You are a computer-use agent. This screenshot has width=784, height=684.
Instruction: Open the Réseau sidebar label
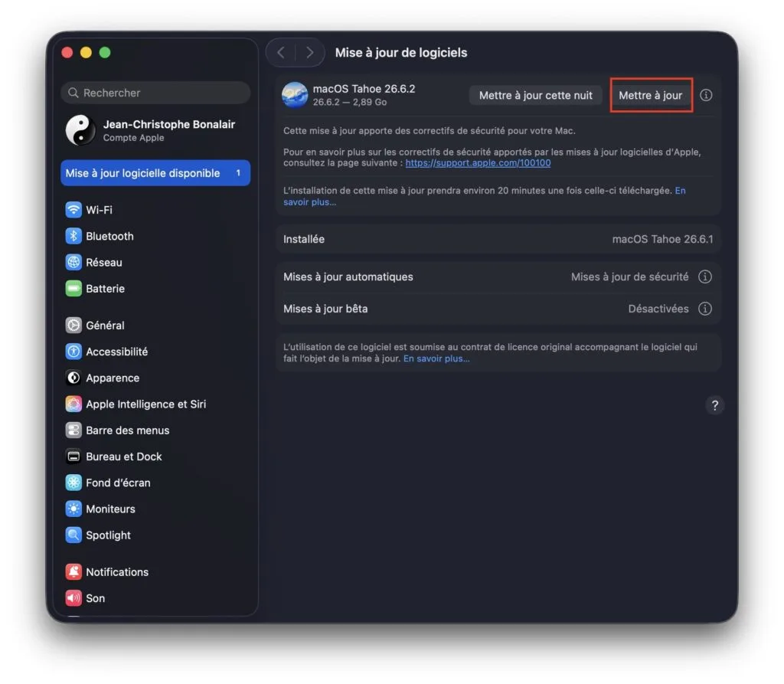tap(104, 262)
